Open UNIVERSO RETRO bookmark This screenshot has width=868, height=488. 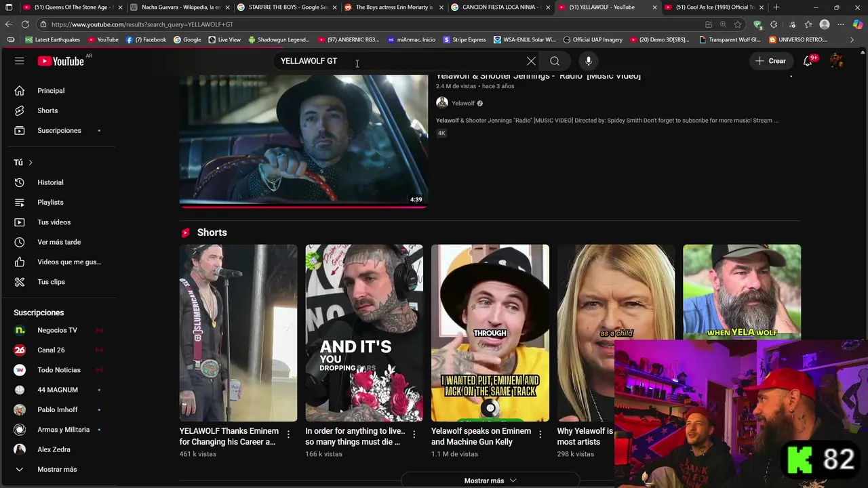797,40
